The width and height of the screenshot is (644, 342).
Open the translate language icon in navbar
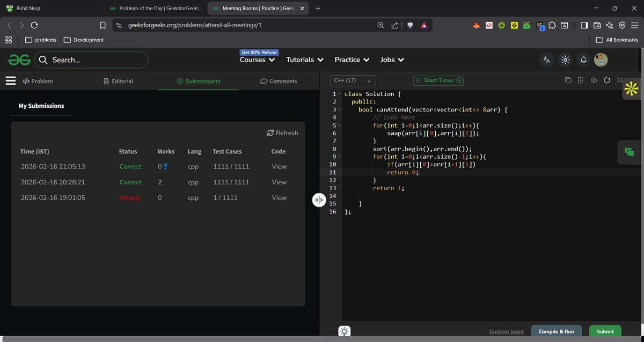[x=546, y=60]
